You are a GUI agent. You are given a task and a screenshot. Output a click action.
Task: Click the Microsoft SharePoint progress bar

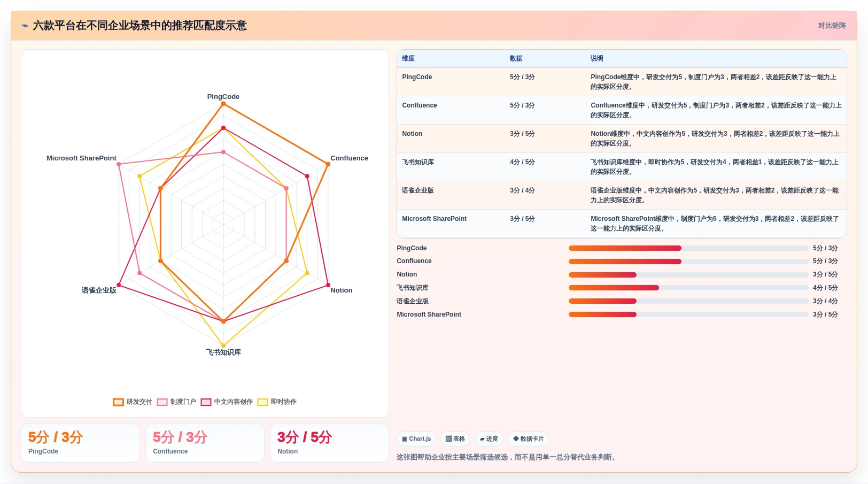point(688,314)
